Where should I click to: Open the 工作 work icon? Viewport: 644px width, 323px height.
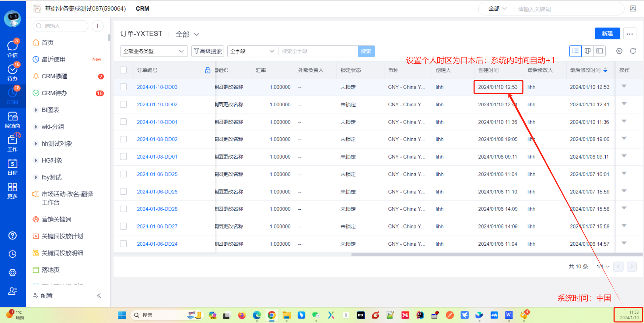(13, 143)
